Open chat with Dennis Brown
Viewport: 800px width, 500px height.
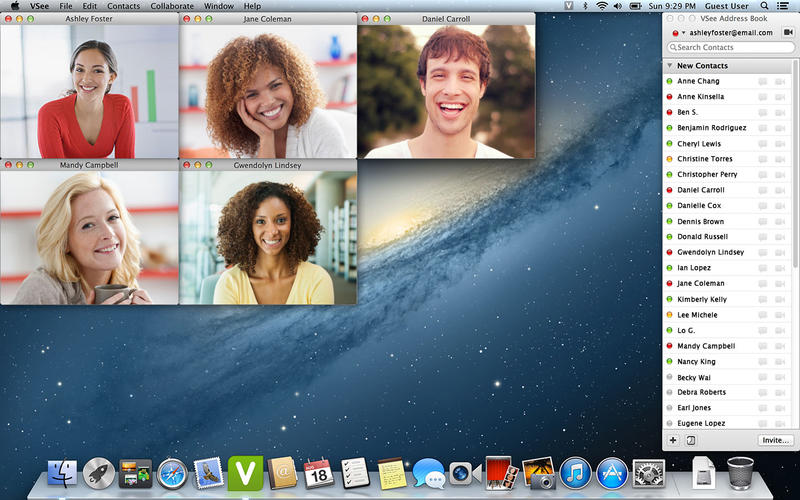pos(763,221)
